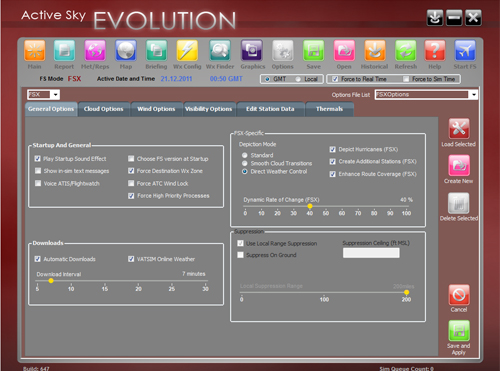
Task: Toggle Automatic Downloads checkbox
Action: [x=38, y=259]
